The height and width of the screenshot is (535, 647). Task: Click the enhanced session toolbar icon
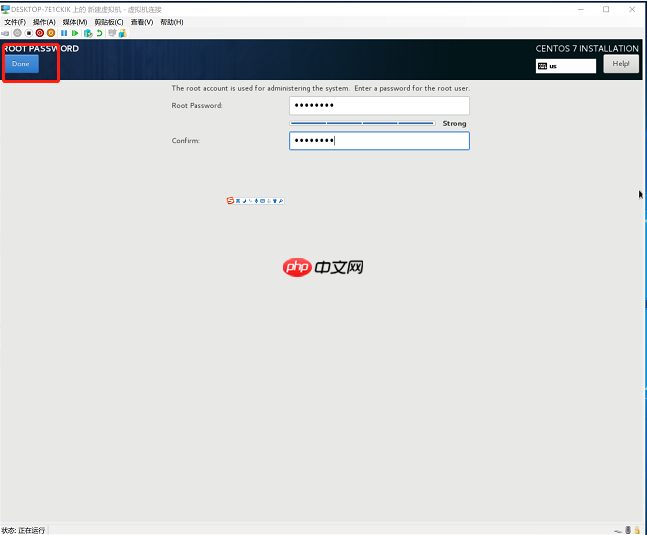(x=112, y=33)
